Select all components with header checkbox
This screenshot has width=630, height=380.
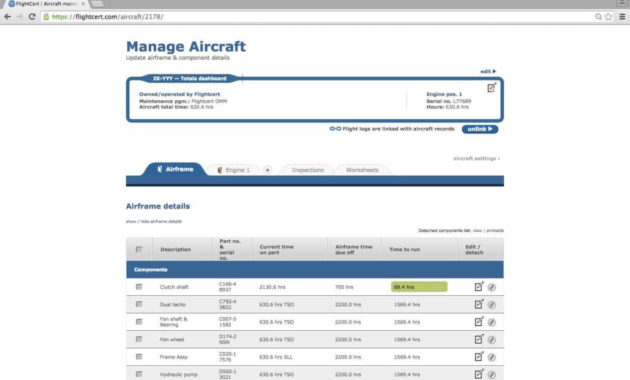(139, 249)
